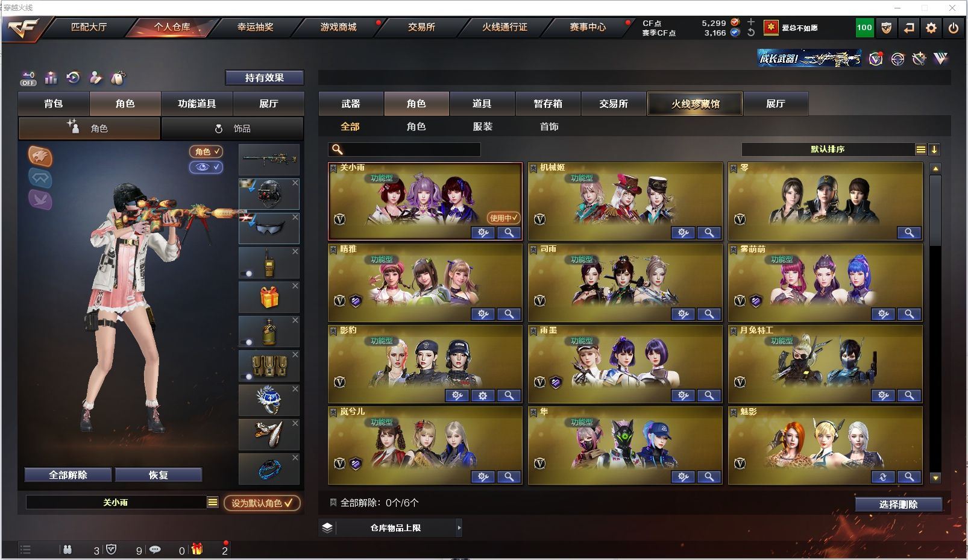
Task: Click the character list scrollbar down arrow
Action: (935, 478)
